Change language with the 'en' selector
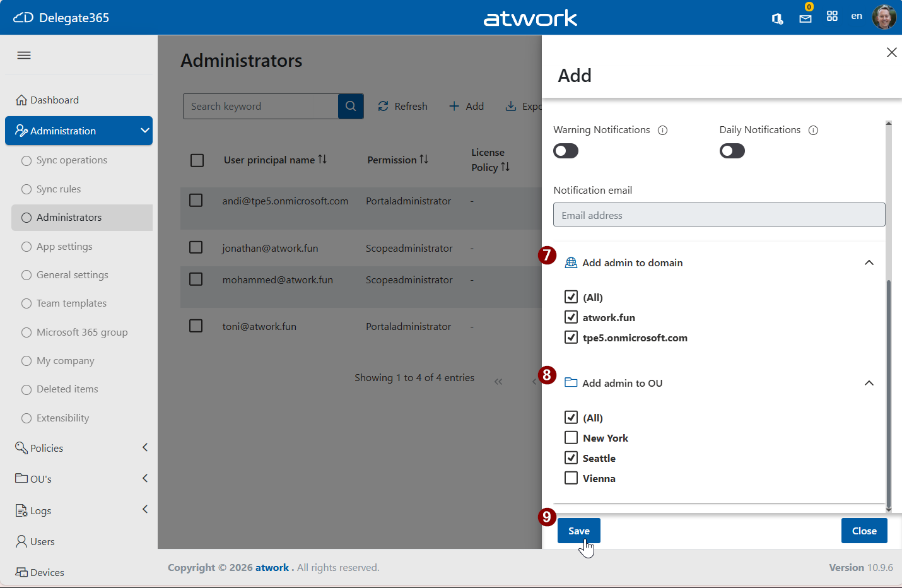 point(857,16)
